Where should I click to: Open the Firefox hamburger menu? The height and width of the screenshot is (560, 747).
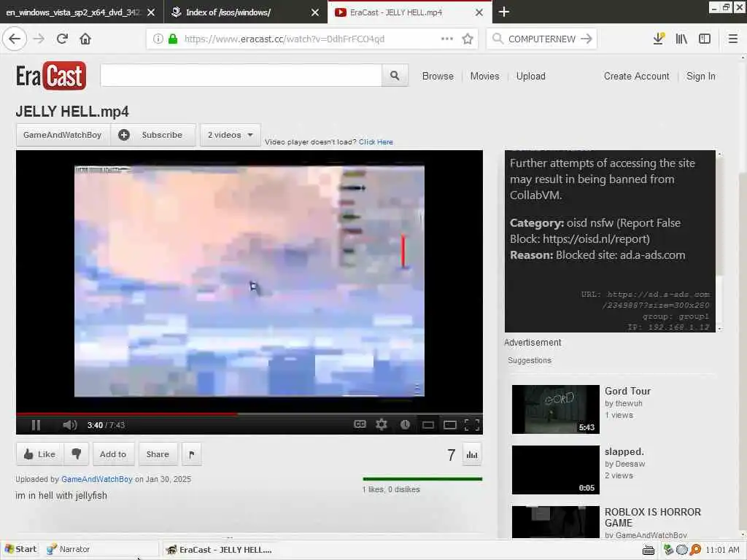733,39
